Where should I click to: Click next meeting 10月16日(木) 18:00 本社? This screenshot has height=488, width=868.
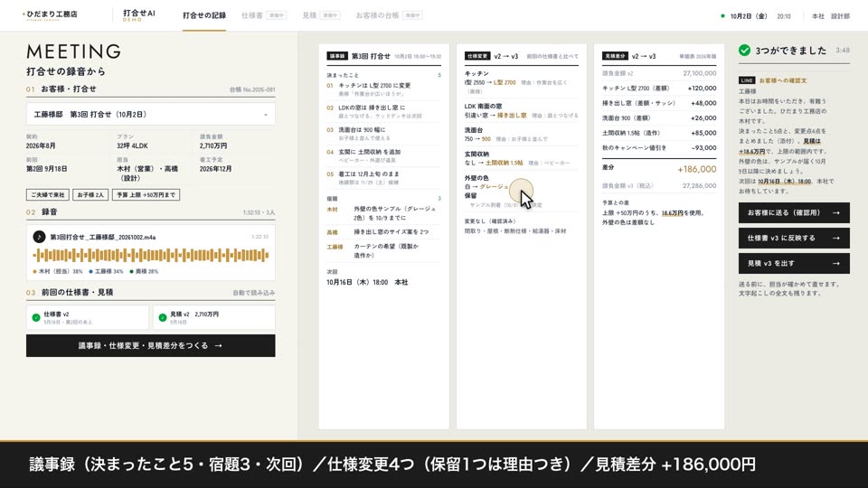pos(368,282)
